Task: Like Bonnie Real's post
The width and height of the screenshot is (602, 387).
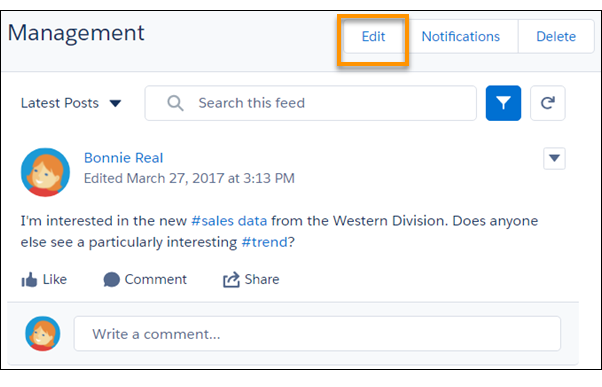Action: [x=44, y=279]
